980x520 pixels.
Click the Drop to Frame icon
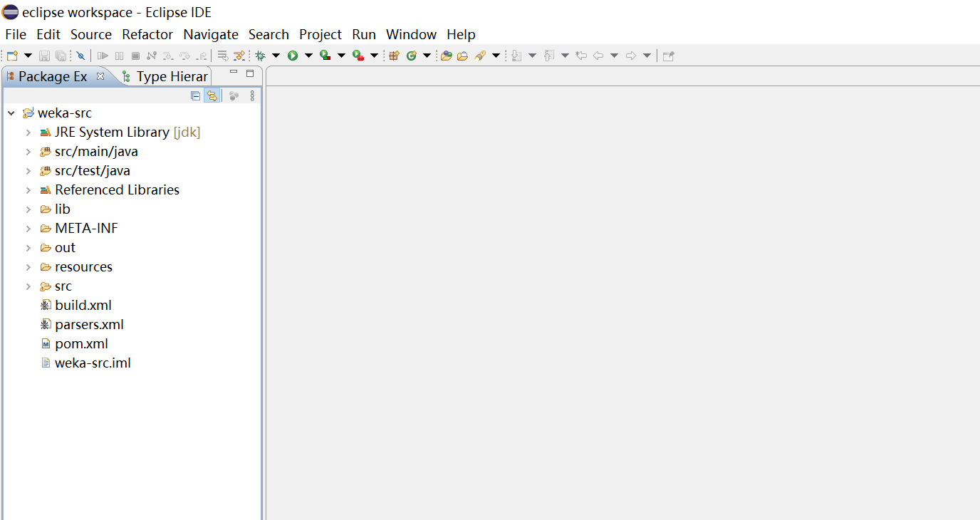coord(223,56)
